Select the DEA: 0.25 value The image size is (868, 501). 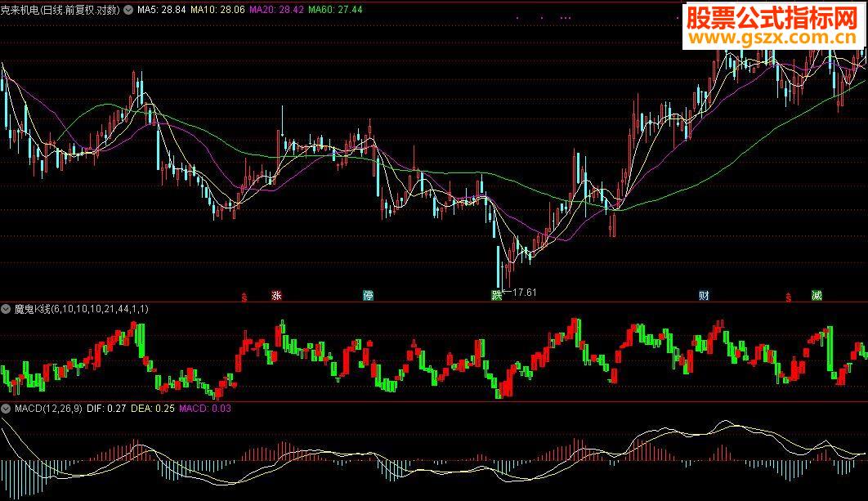tap(153, 409)
